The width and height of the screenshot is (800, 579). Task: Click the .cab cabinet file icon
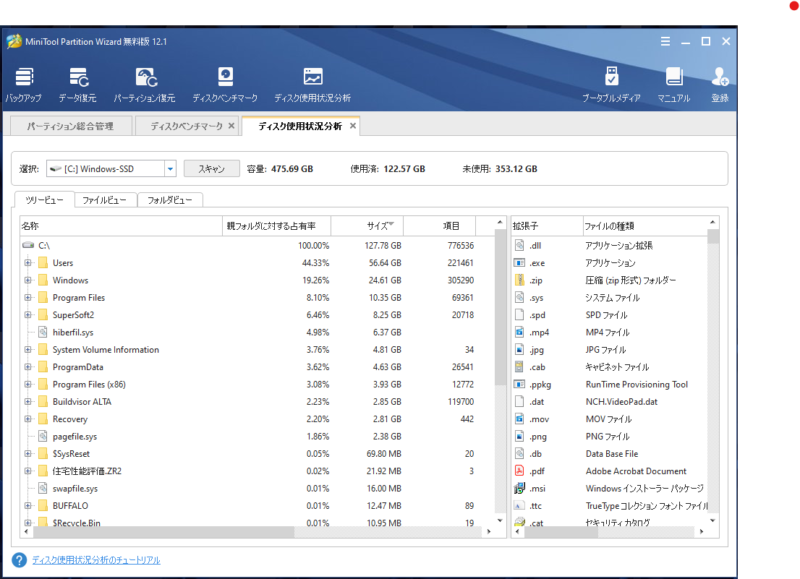[519, 367]
